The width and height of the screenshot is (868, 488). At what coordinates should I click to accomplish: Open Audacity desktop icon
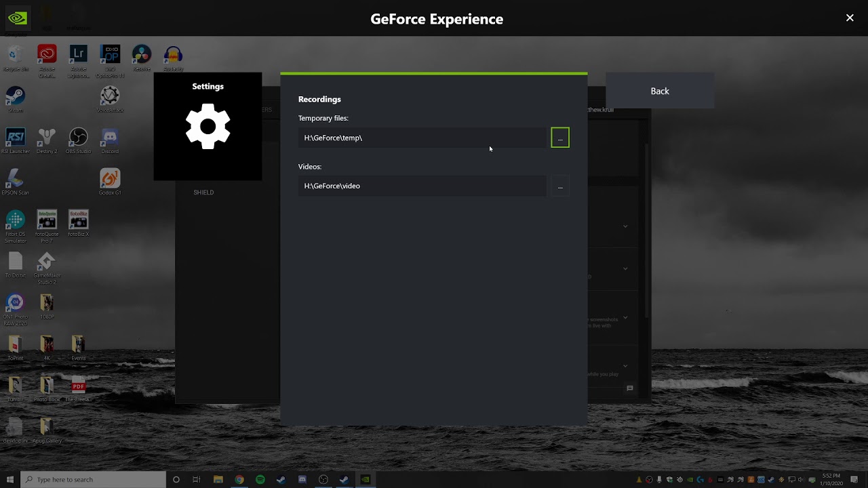(x=173, y=59)
